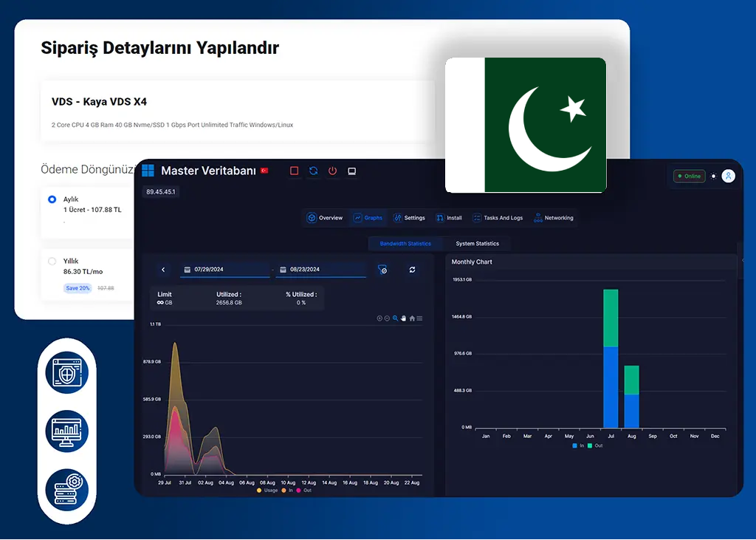Open the console monitor icon
This screenshot has height=540, width=756.
coord(351,170)
